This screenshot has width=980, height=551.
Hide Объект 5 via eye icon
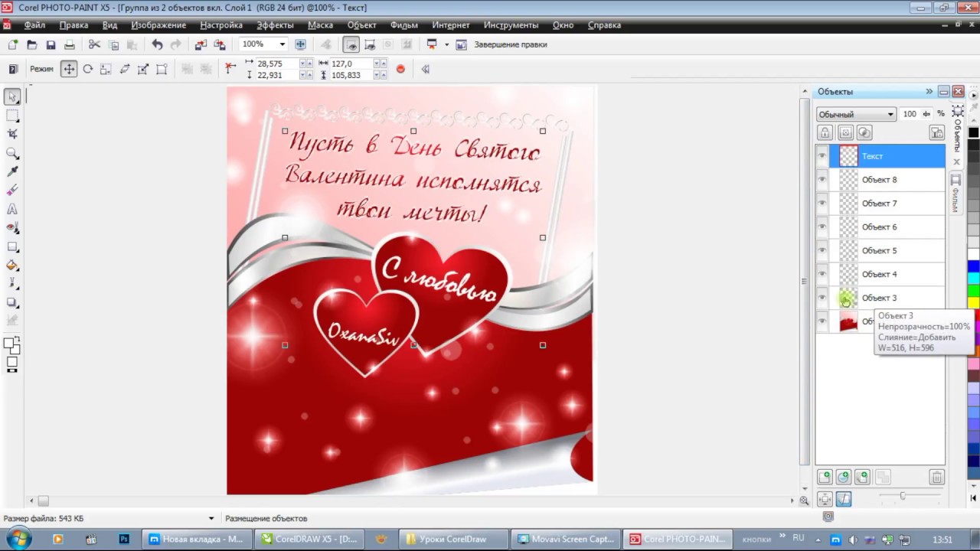(822, 251)
